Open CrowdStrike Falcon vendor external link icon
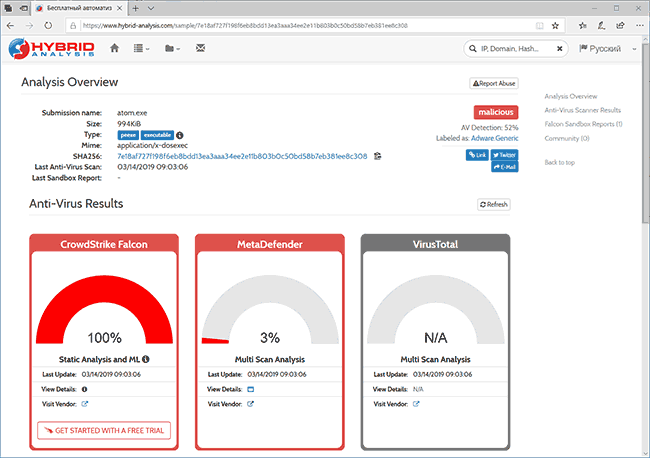 tap(85, 404)
